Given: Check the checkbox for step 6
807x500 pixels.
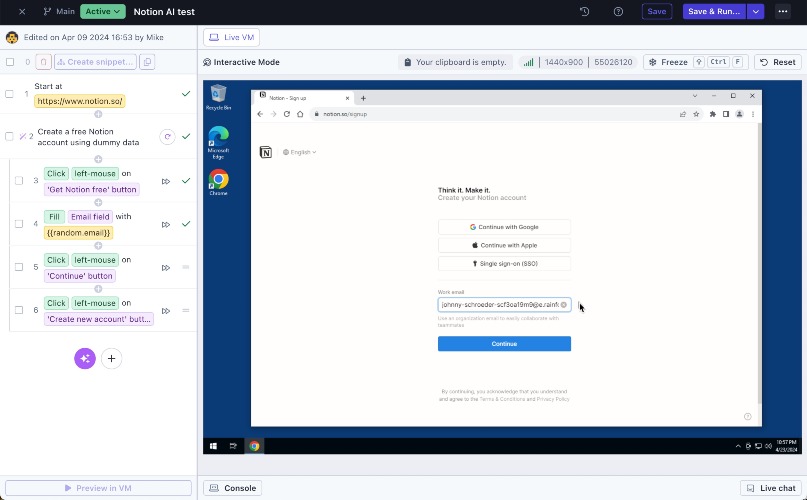Looking at the screenshot, I should point(19,310).
